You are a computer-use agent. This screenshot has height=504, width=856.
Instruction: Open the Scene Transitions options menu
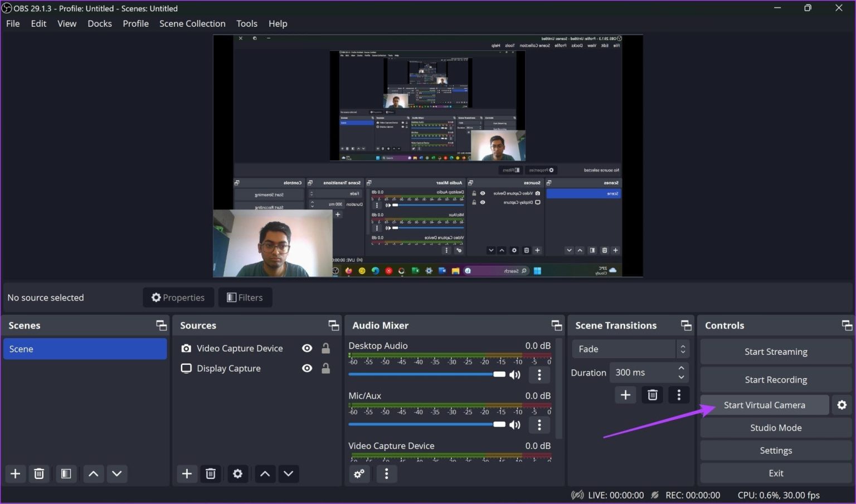point(679,395)
